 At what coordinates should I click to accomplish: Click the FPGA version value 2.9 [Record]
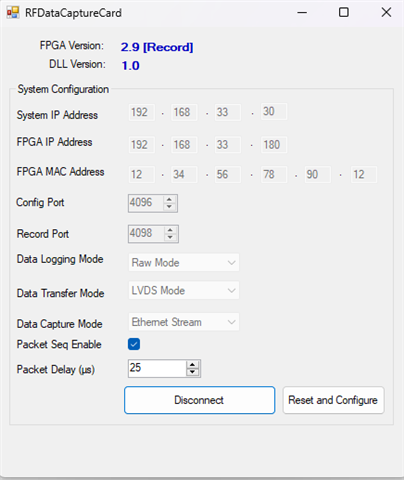tap(157, 47)
